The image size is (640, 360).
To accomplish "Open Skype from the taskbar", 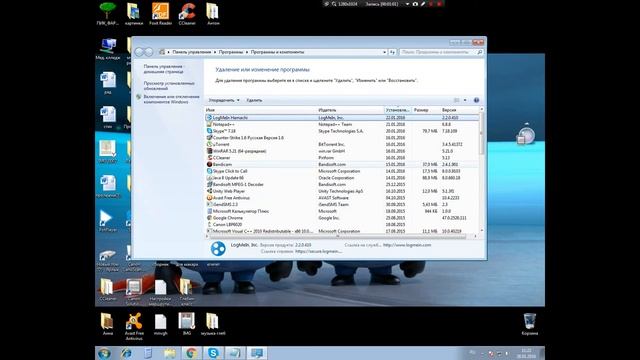I will (213, 353).
